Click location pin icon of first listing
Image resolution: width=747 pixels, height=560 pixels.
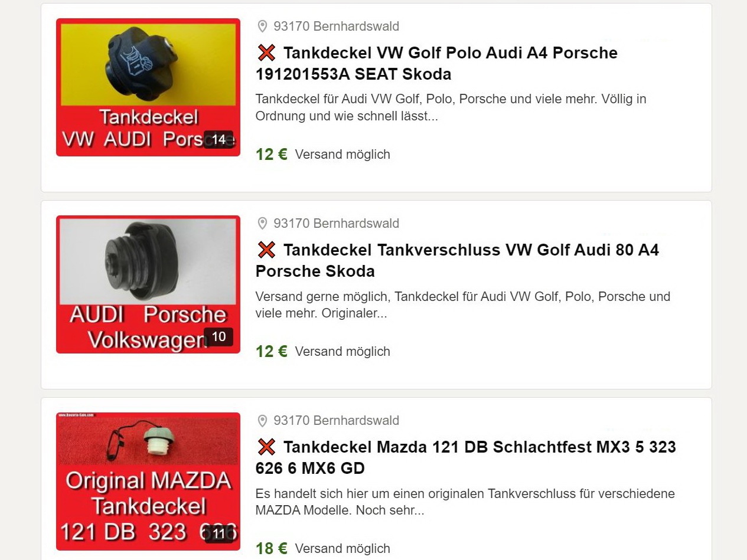tap(262, 27)
